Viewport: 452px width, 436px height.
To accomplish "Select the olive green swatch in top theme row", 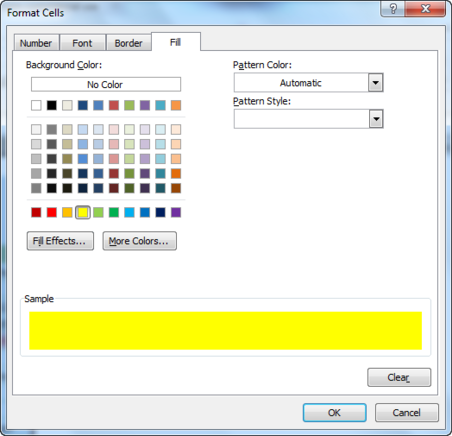I will 129,105.
